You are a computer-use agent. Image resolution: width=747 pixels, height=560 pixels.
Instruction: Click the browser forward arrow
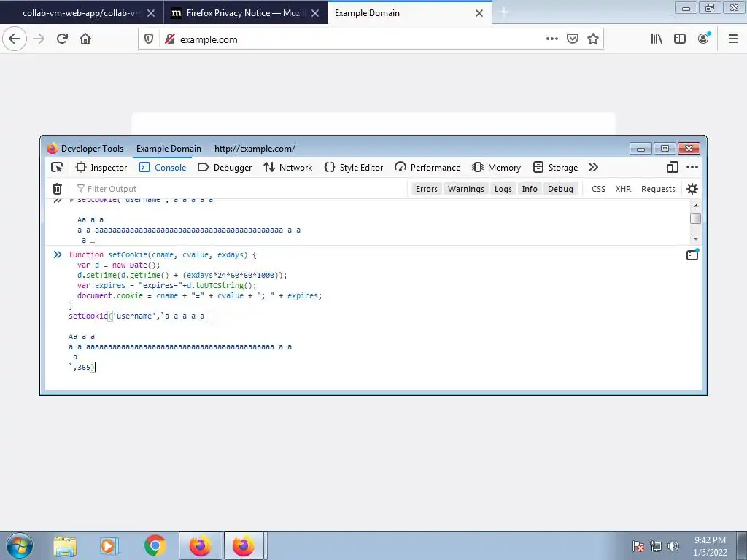pos(39,39)
